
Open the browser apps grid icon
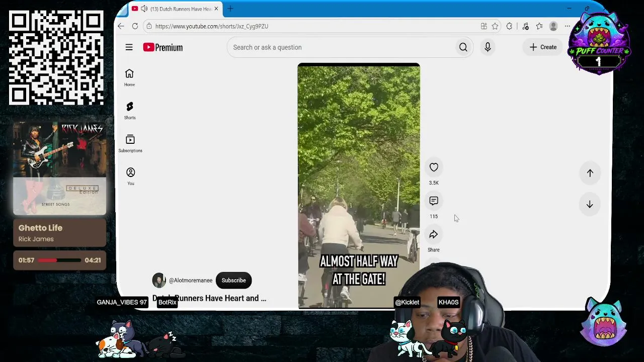(x=484, y=26)
